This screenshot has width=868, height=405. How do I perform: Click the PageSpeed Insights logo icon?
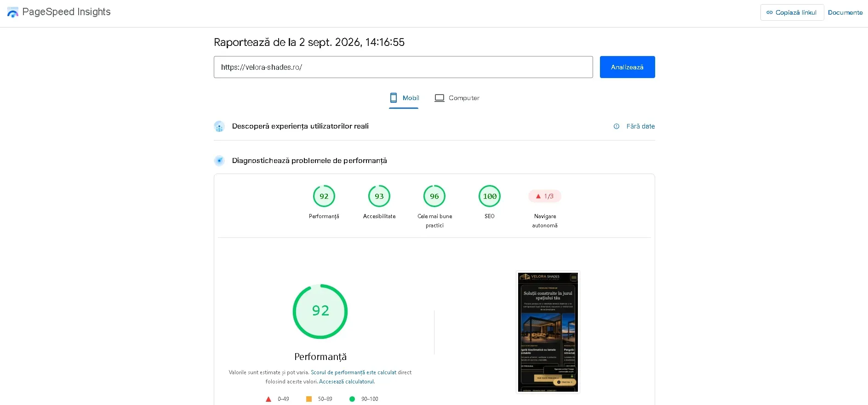click(x=13, y=12)
